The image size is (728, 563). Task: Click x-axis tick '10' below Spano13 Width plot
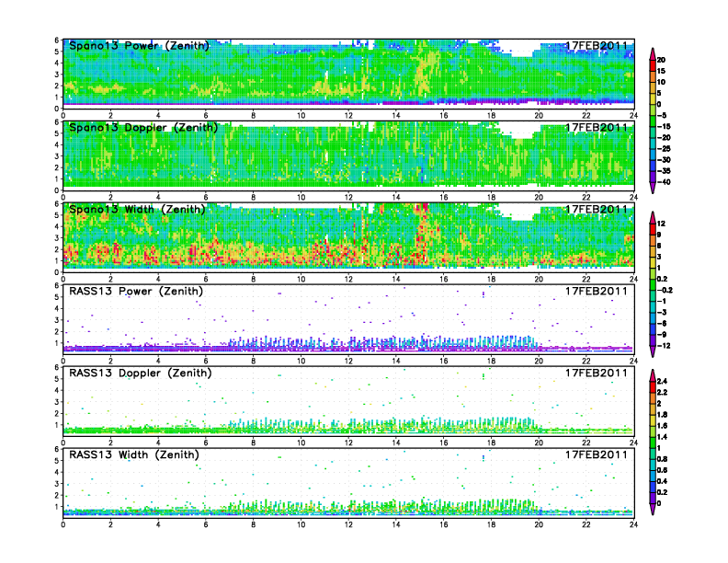click(x=301, y=279)
